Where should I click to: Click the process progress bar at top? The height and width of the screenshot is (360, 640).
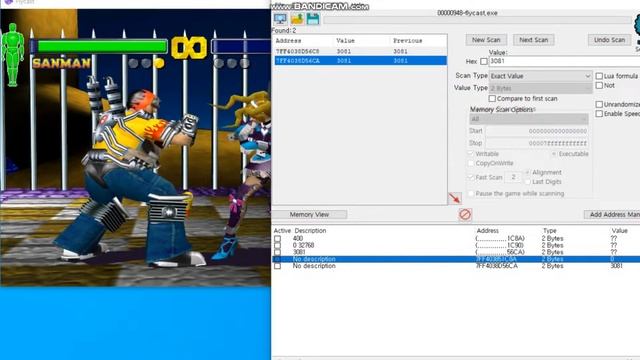(x=478, y=20)
